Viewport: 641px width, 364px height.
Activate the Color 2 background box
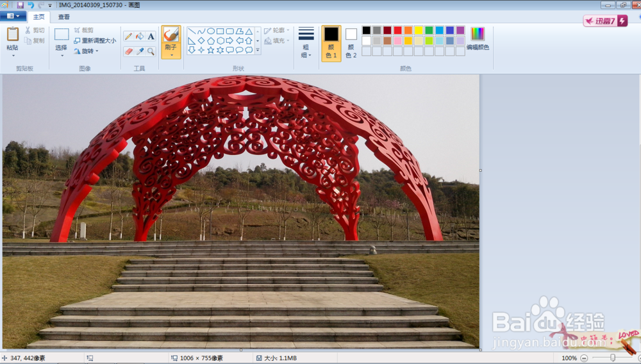351,44
